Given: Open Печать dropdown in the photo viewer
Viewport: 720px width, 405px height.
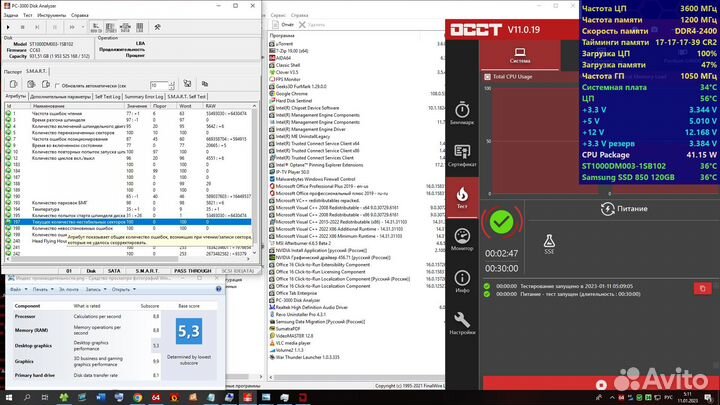Looking at the screenshot, I should pos(42,290).
